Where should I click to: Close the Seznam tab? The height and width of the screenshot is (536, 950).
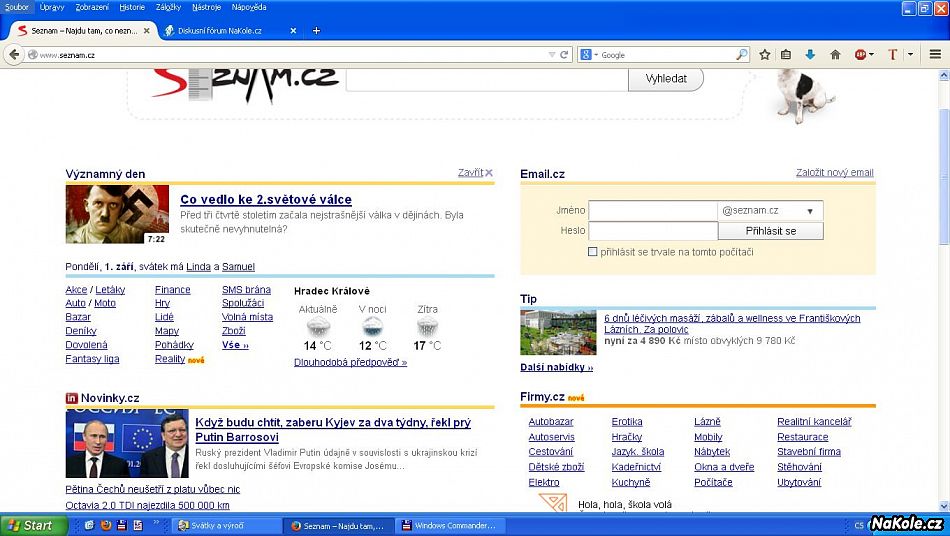click(x=147, y=30)
